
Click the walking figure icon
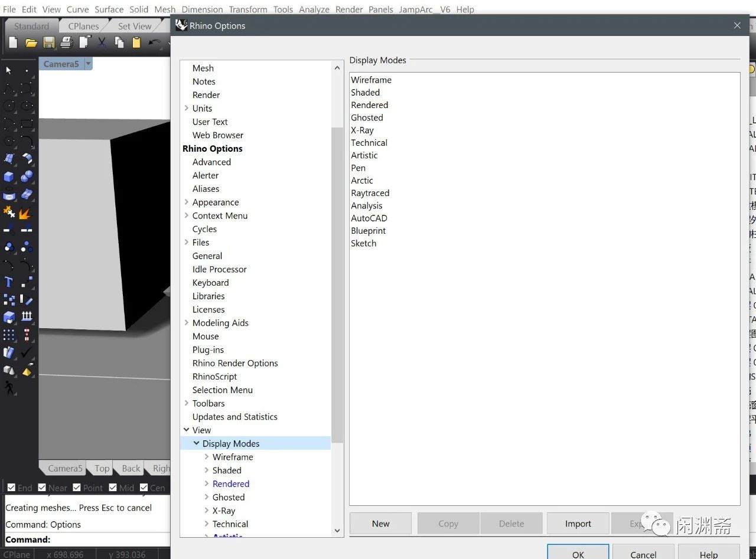click(x=9, y=388)
